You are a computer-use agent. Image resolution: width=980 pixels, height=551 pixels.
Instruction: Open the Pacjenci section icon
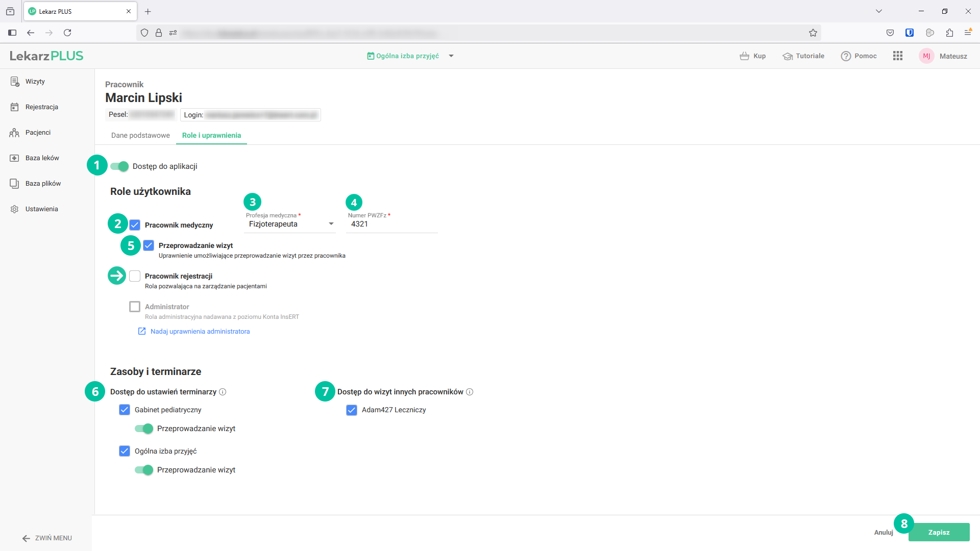tap(14, 133)
